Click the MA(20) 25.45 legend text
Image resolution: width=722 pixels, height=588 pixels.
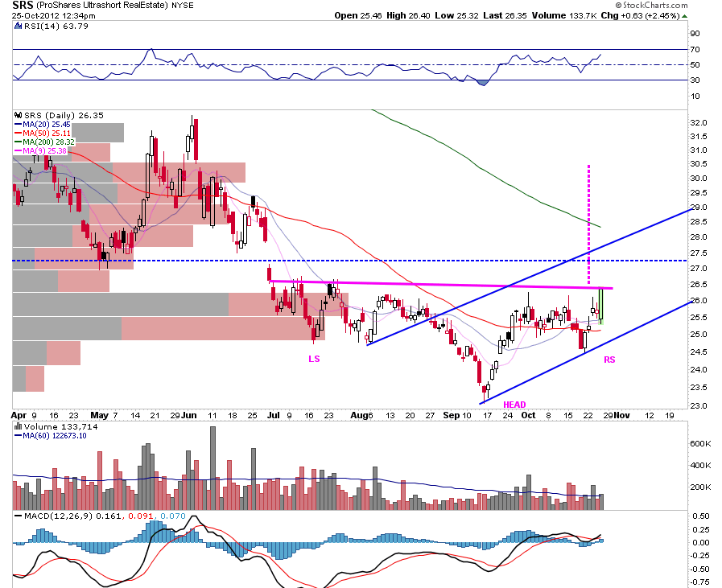[47, 124]
